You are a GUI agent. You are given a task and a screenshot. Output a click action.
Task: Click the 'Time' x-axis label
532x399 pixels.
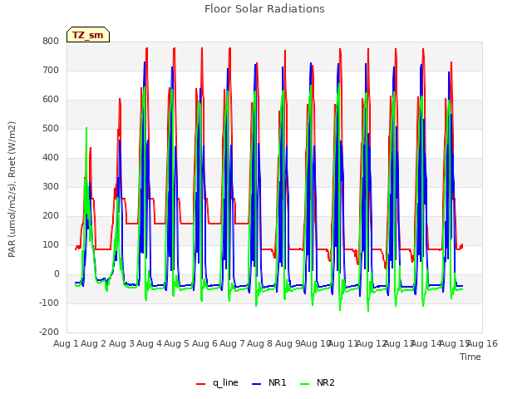pos(470,357)
